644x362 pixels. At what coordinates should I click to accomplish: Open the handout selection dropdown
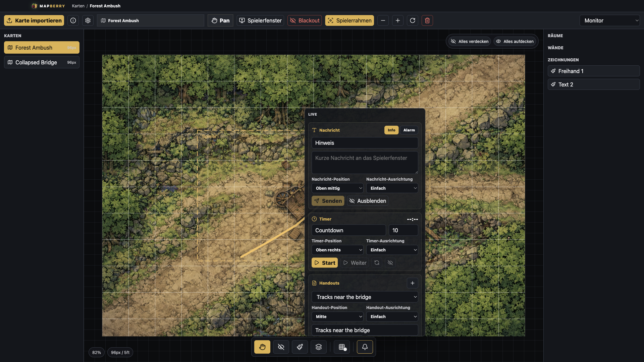pos(365,297)
